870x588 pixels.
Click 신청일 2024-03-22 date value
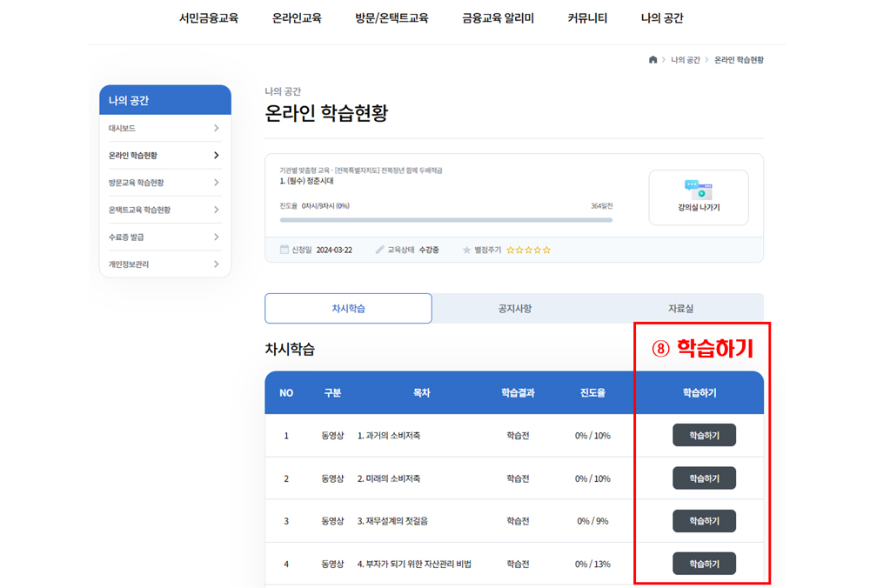(334, 251)
